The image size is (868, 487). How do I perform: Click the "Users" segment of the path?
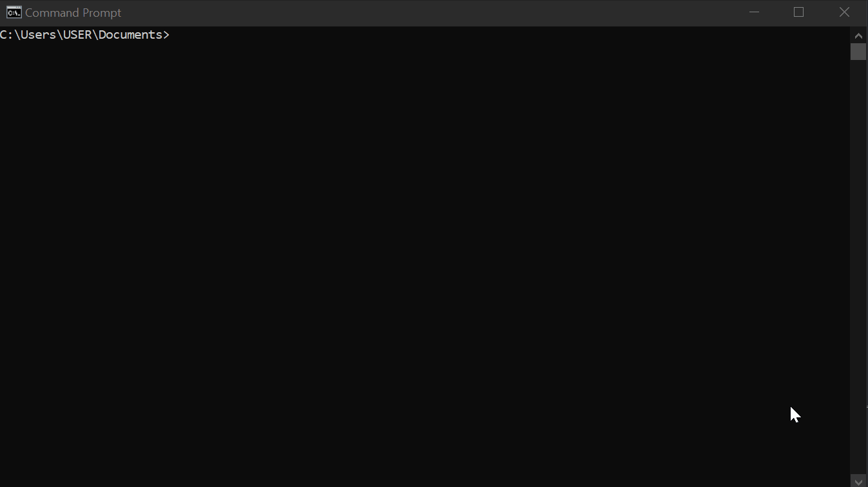[x=37, y=35]
